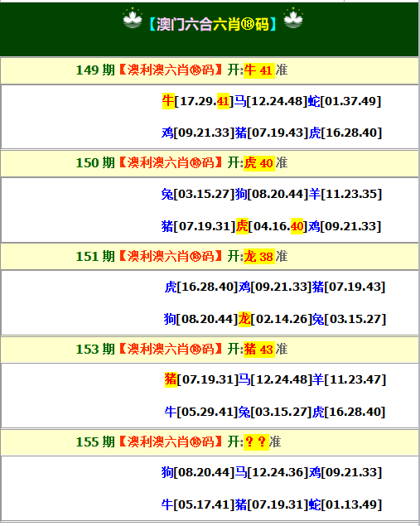
Task: Click the highlighted 猪 43 result
Action: pos(259,350)
